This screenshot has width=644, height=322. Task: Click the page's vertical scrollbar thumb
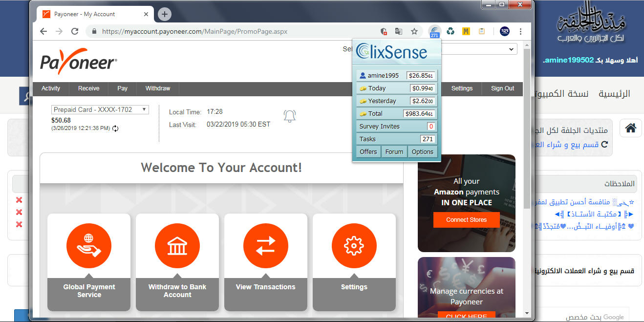[527, 129]
